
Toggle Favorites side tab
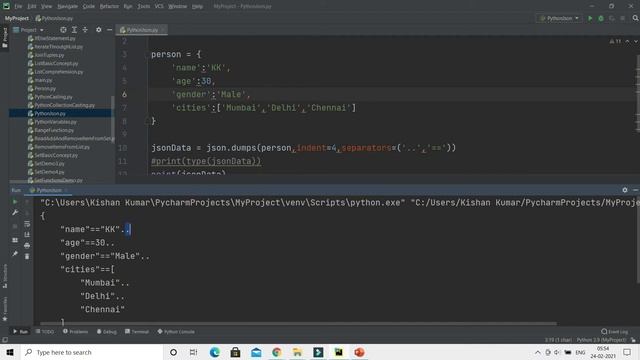tap(5, 309)
